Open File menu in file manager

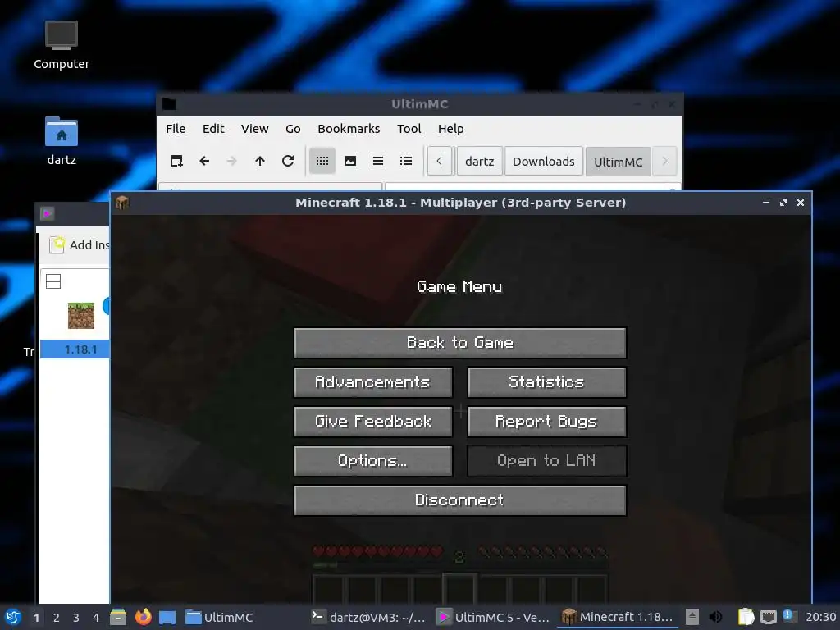pyautogui.click(x=176, y=129)
